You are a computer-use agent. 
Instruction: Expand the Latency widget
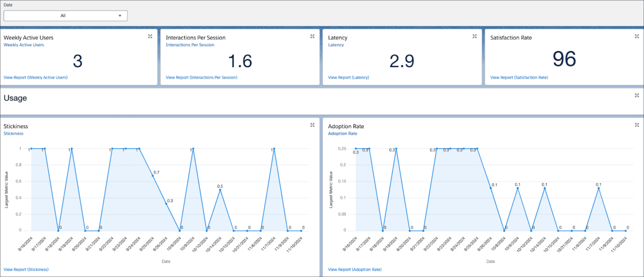pos(475,36)
